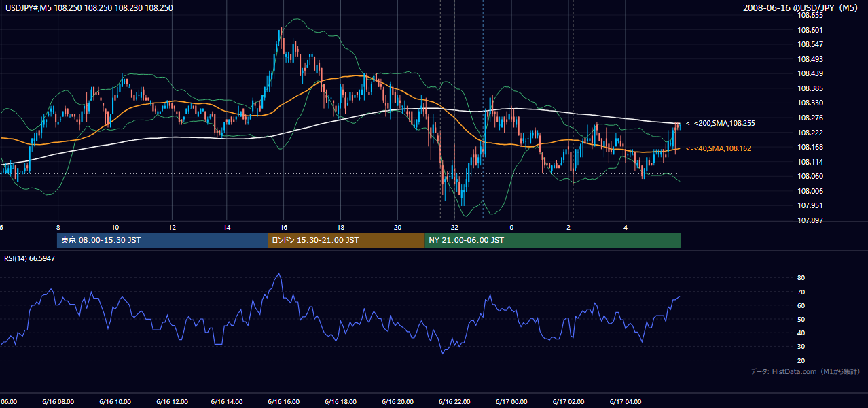Click RSI scale value 70
This screenshot has width=868, height=408.
[x=801, y=292]
